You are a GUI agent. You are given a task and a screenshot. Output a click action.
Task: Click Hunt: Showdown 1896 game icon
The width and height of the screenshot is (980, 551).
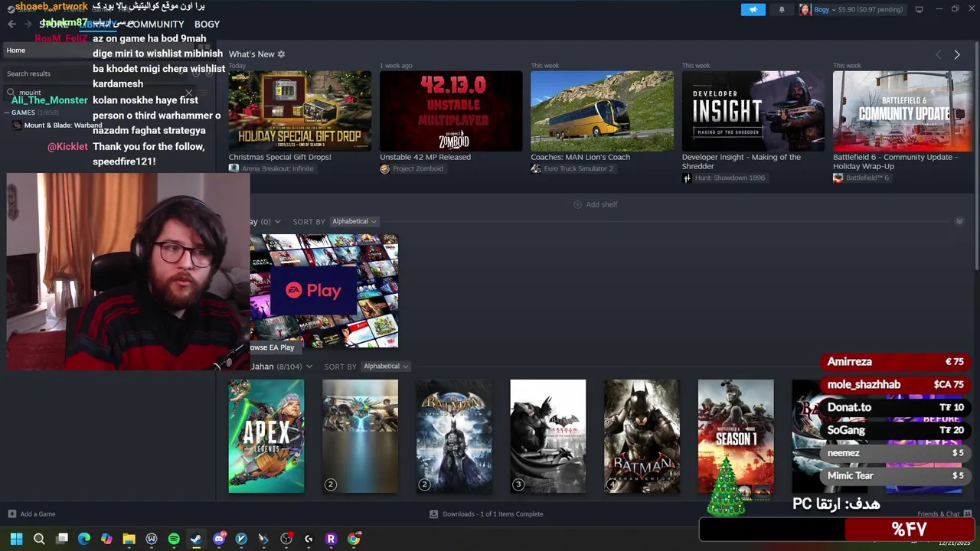pyautogui.click(x=687, y=178)
